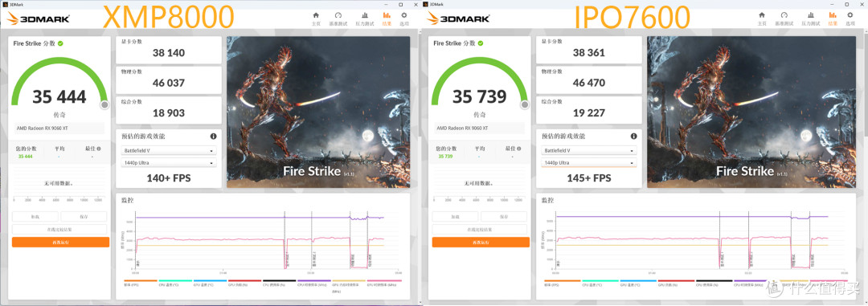Click 加载 (Load) button in left window
Viewport: 868px width, 306px height.
click(35, 217)
